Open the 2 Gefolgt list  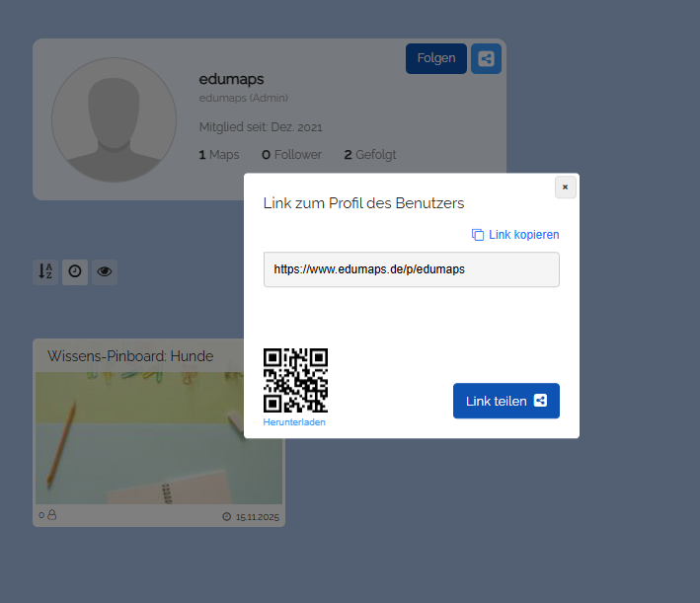[369, 155]
